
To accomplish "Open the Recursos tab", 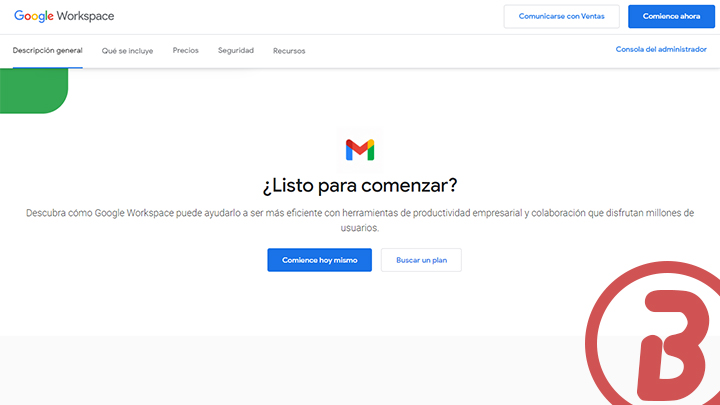I will click(289, 51).
